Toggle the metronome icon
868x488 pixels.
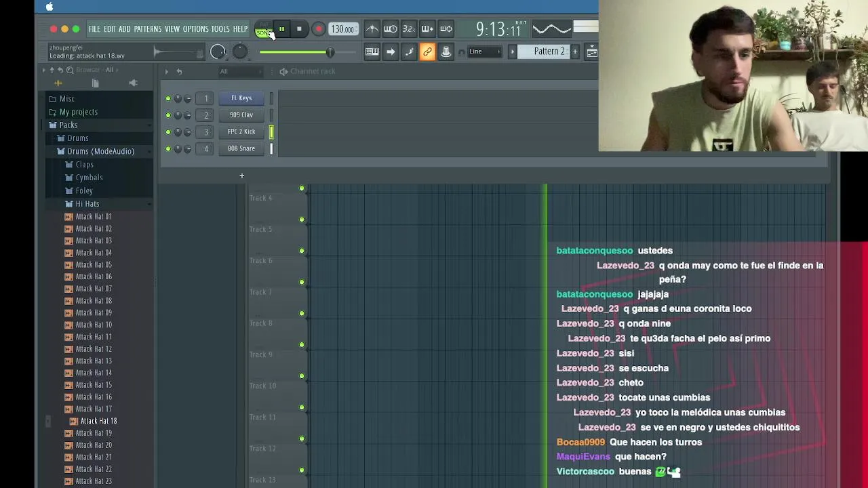coord(372,29)
